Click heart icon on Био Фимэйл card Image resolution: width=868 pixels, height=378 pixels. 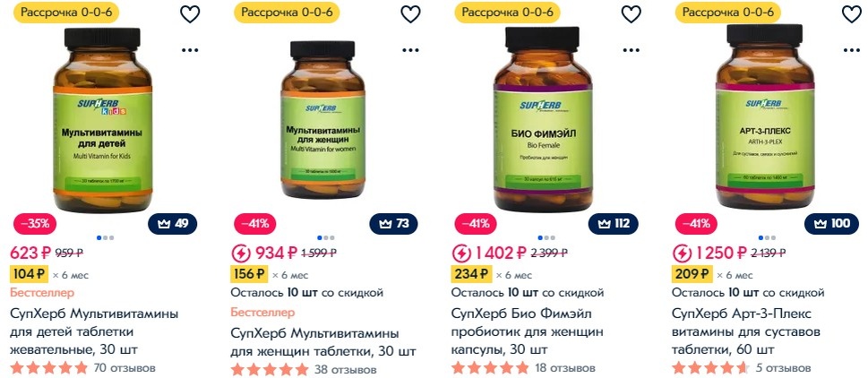632,13
